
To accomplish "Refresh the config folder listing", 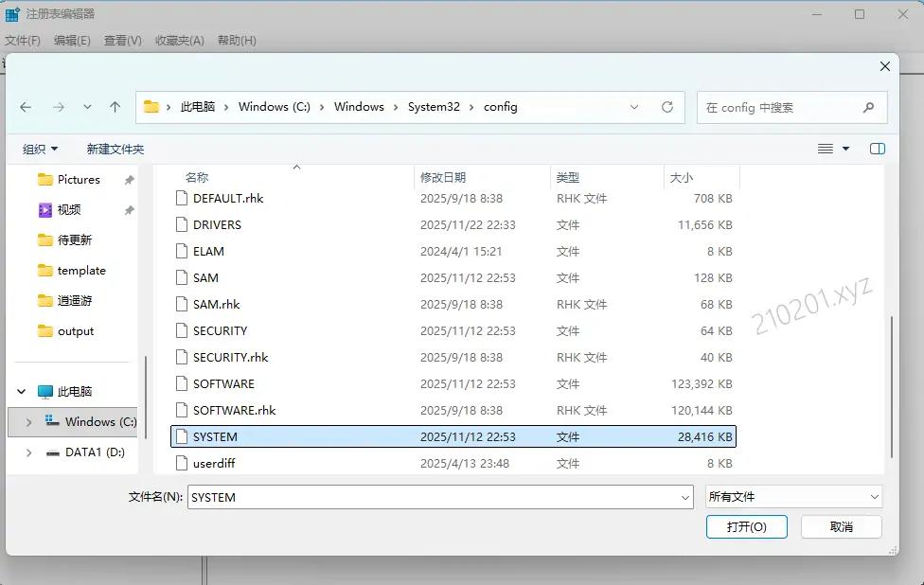I will click(668, 107).
